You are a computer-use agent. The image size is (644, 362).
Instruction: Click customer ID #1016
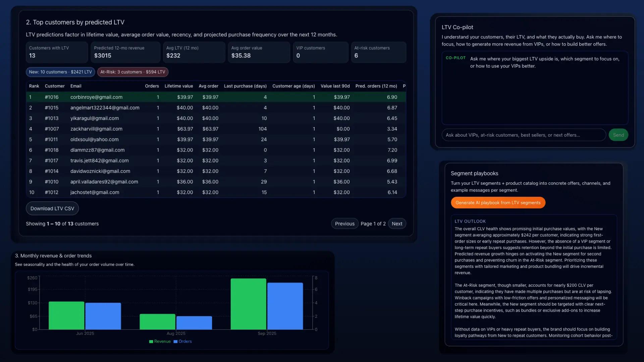[x=52, y=97]
